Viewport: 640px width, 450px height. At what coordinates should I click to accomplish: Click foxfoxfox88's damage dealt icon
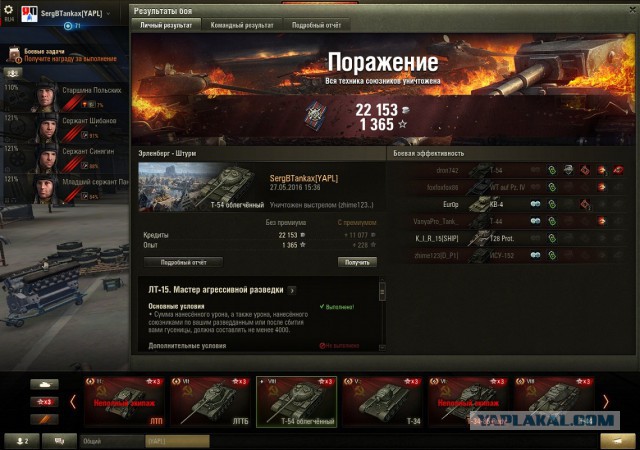(x=602, y=187)
